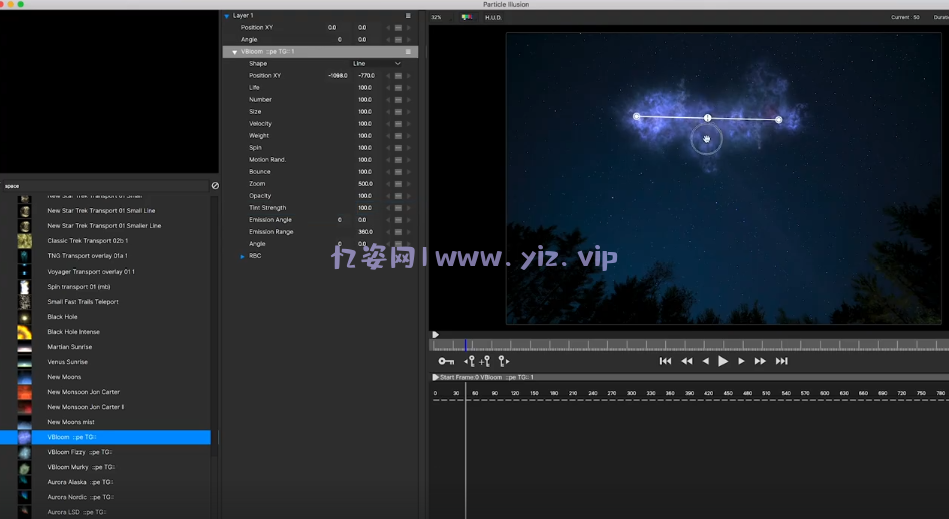The image size is (949, 519).
Task: Toggle keyframe button for Velocity parameter
Action: click(398, 124)
